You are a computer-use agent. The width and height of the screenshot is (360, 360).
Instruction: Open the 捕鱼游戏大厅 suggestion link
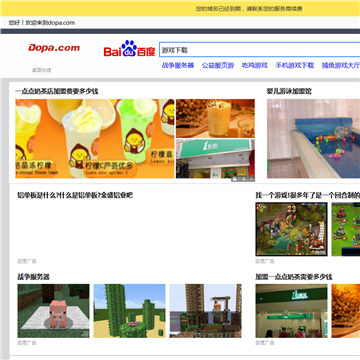click(x=341, y=65)
